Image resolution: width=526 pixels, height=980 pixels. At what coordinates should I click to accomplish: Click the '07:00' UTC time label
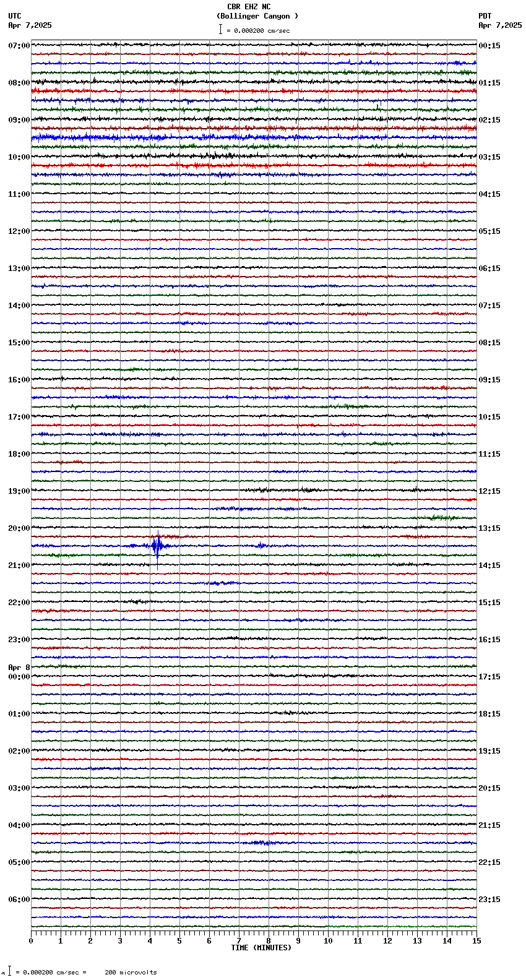pos(19,46)
